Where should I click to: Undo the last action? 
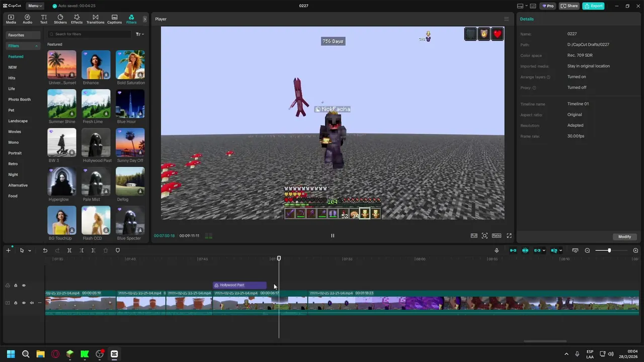tap(45, 250)
